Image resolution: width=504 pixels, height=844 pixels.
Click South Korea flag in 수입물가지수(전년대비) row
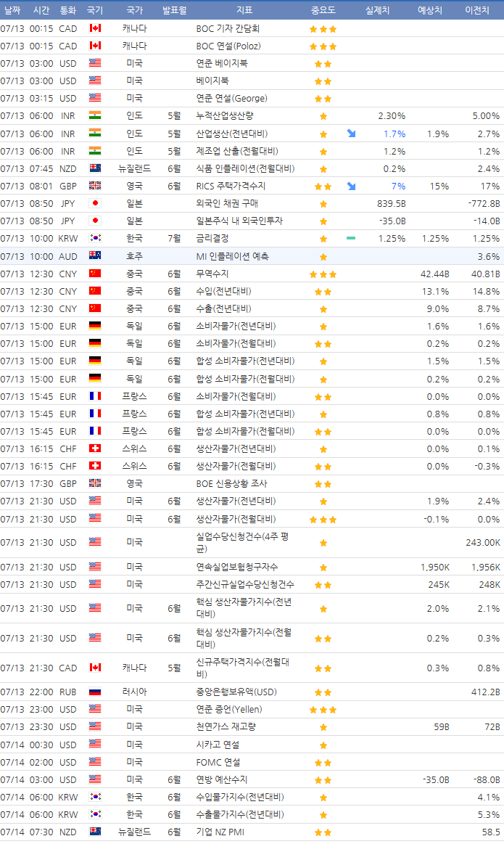coord(95,797)
